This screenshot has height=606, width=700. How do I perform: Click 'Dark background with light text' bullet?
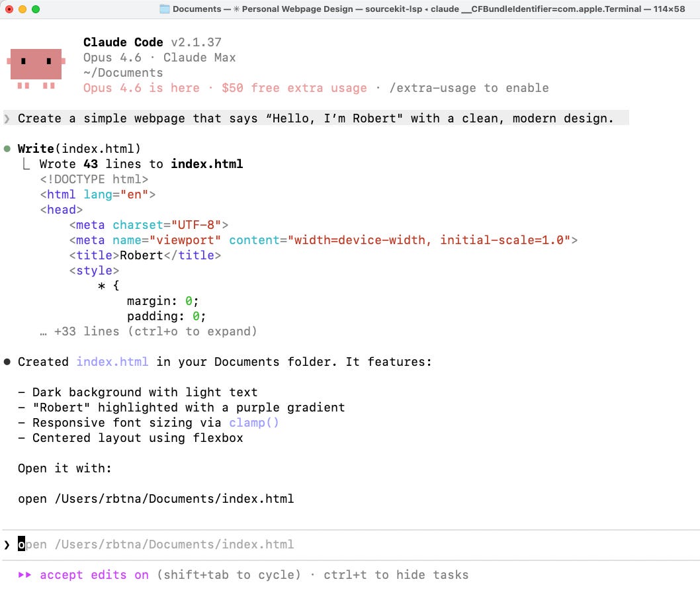(x=138, y=392)
